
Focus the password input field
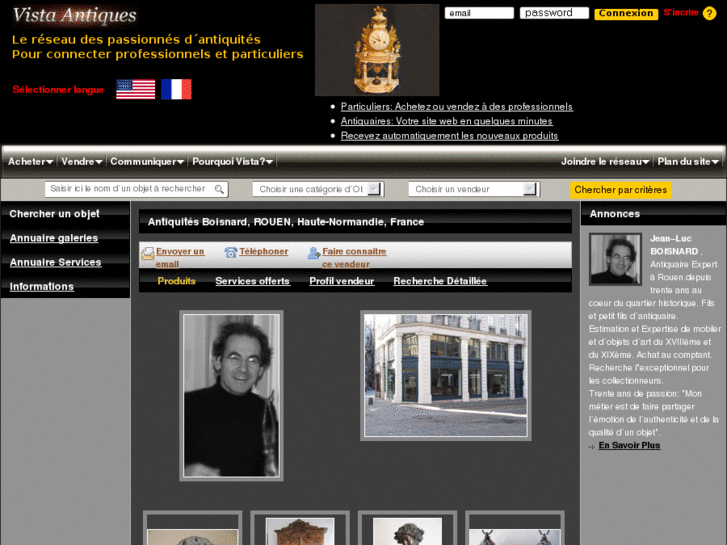pos(554,13)
